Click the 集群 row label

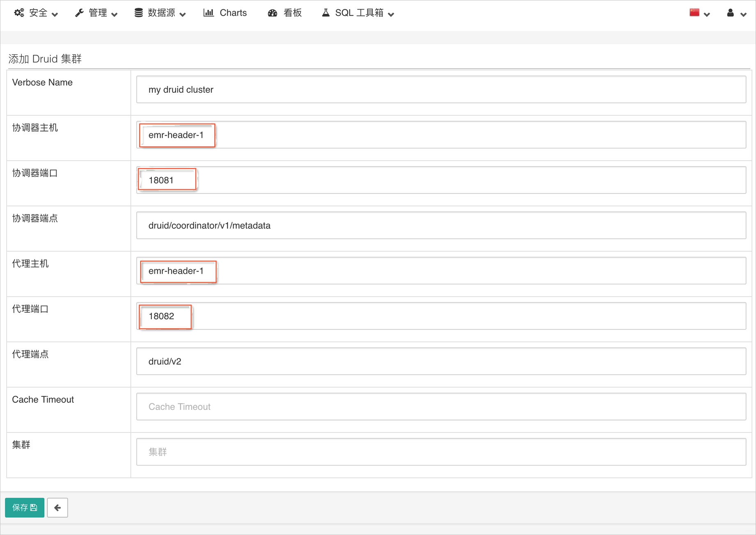pos(21,445)
